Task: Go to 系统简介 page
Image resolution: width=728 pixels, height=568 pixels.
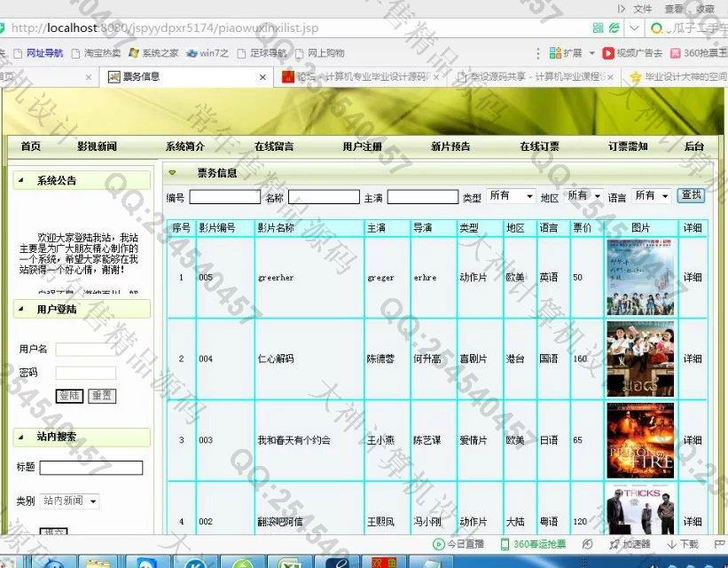Action: [x=185, y=146]
